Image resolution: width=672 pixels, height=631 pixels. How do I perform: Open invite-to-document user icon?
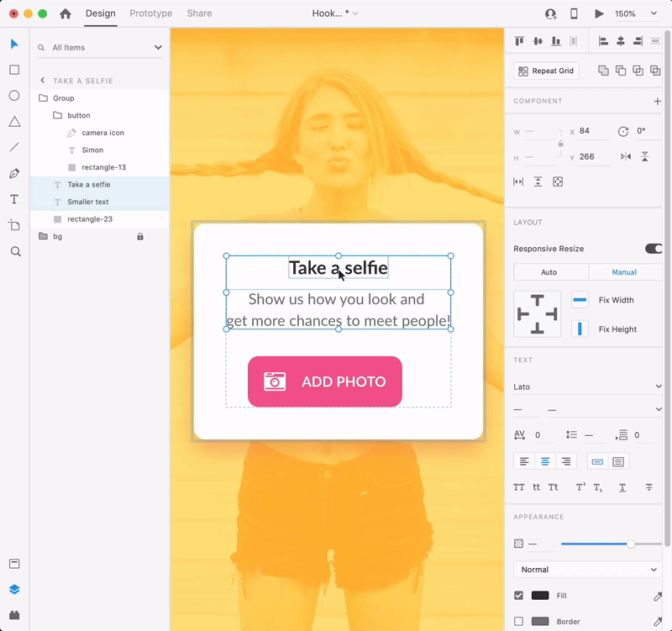551,13
